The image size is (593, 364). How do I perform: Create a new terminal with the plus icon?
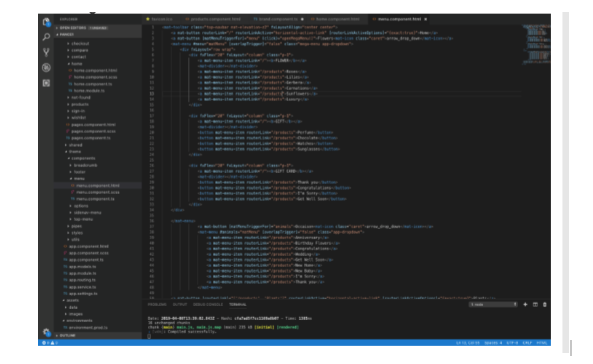(x=525, y=305)
